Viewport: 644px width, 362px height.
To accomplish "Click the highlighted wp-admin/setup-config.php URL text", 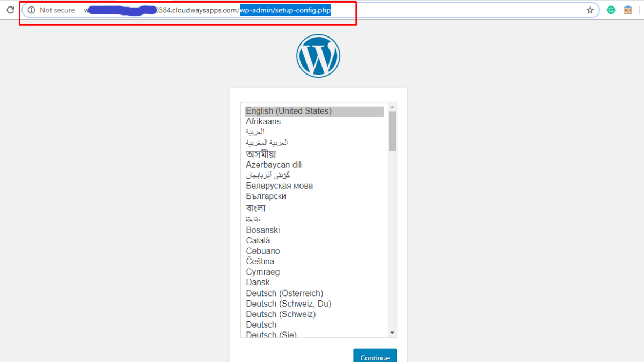I will 285,10.
